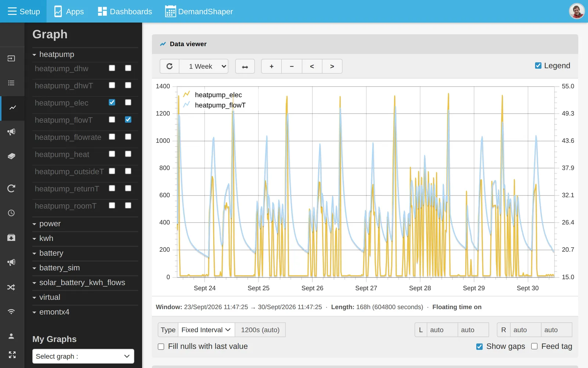Open the Select graph dropdown
Image resolution: width=588 pixels, height=368 pixels.
click(83, 356)
